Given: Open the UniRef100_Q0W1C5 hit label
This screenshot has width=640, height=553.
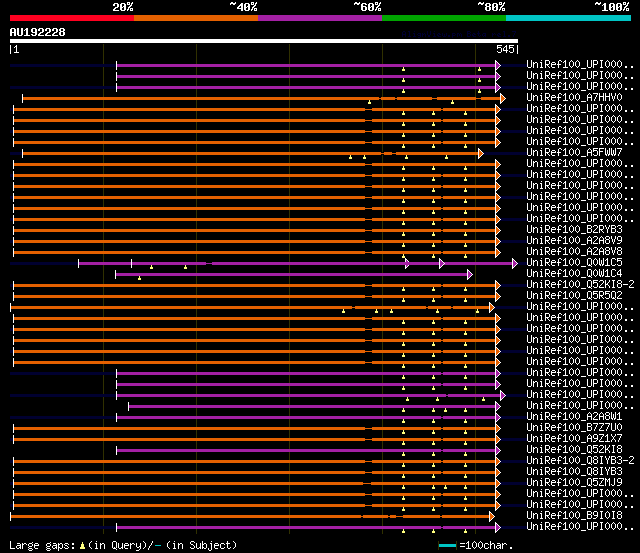Looking at the screenshot, I should point(574,262).
